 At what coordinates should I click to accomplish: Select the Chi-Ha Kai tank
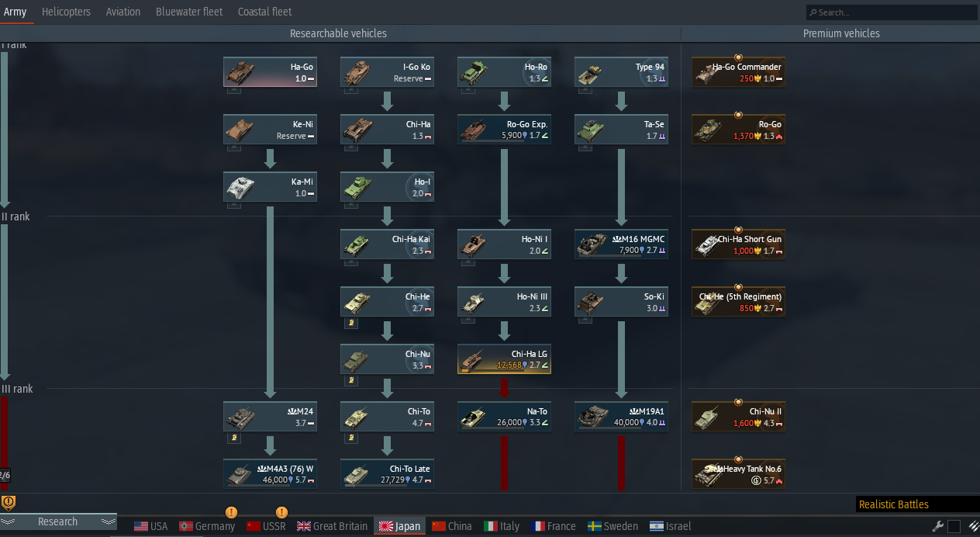tap(387, 244)
